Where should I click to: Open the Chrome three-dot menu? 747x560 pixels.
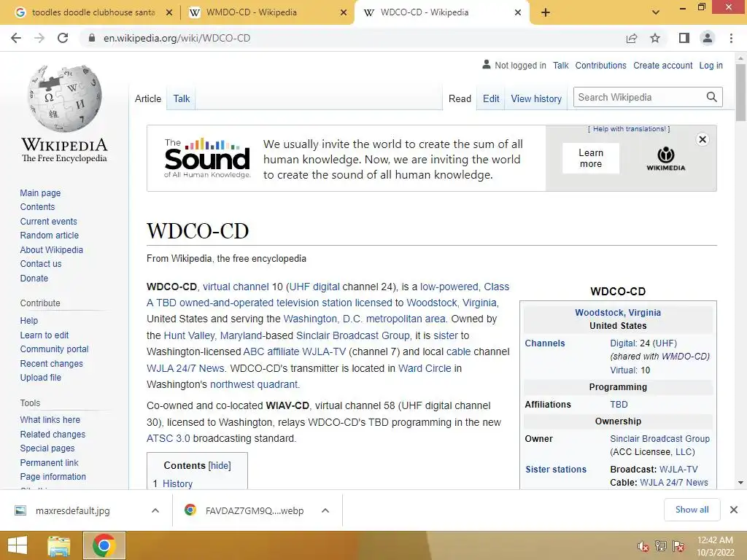tap(731, 38)
